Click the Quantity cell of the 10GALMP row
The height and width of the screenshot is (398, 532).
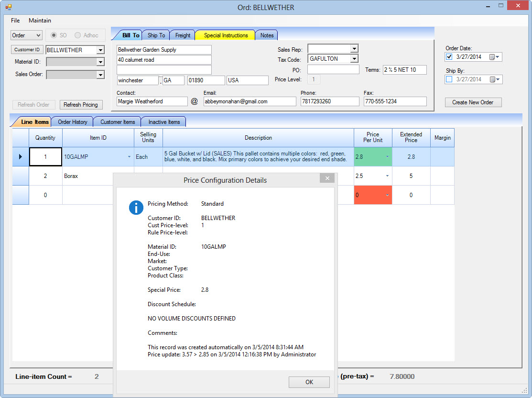45,156
